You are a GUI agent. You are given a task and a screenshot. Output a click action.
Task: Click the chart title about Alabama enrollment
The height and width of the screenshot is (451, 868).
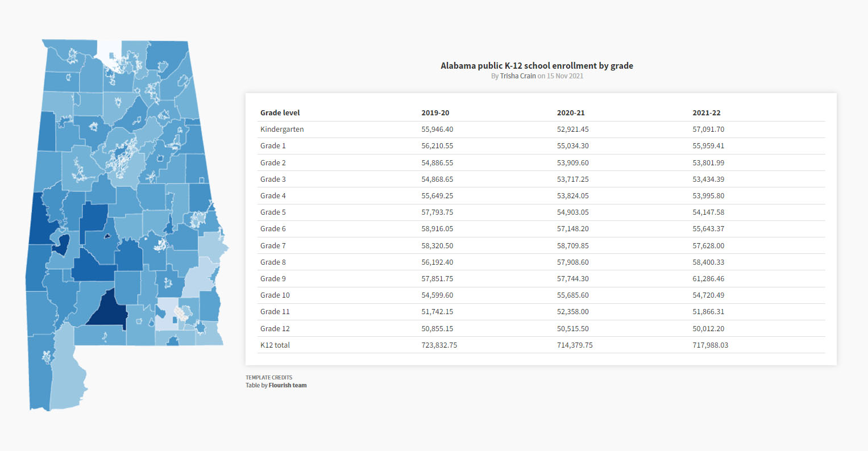point(537,66)
